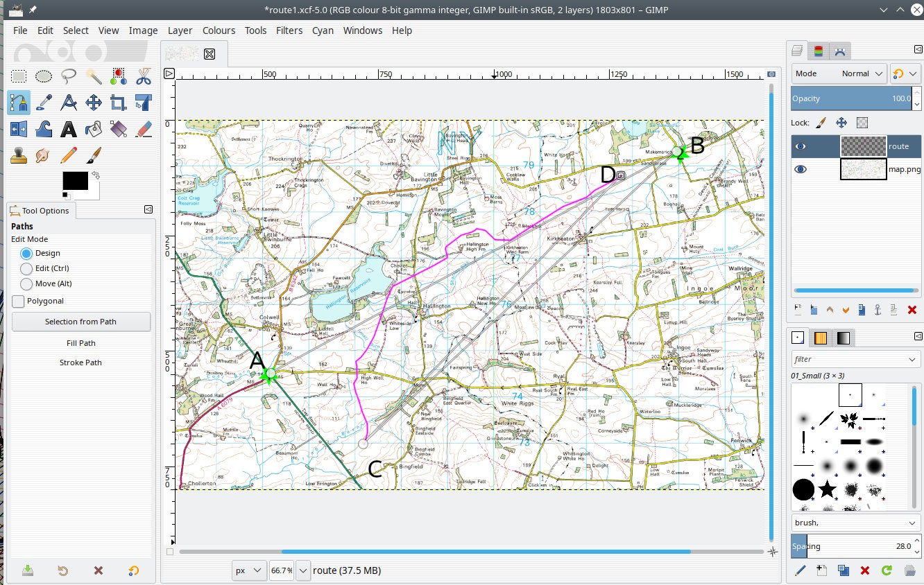Click the Fill Path button
Image resolution: width=924 pixels, height=585 pixels.
click(x=81, y=343)
